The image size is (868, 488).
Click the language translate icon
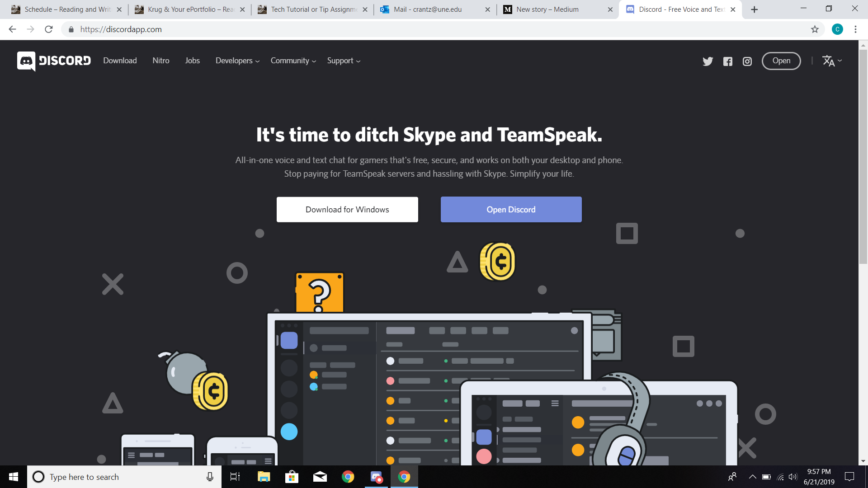830,60
